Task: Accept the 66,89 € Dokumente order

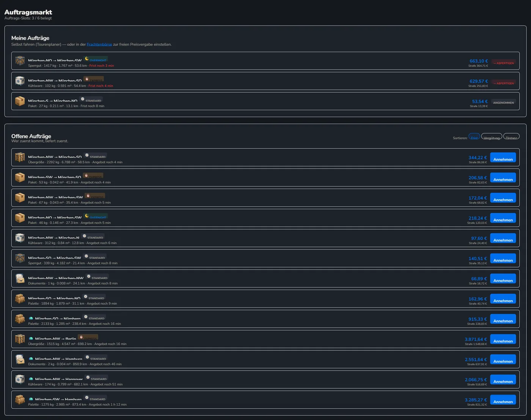Action: pos(503,279)
